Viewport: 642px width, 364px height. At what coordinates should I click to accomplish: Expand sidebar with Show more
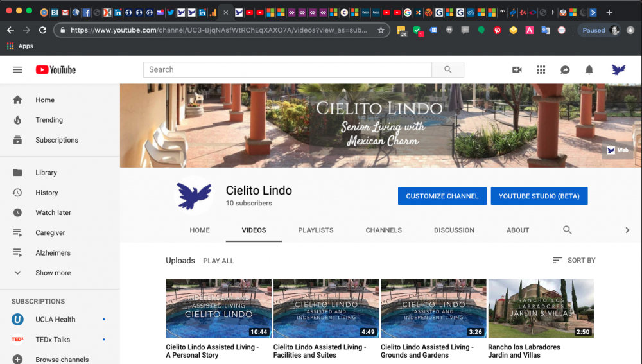[x=53, y=273]
